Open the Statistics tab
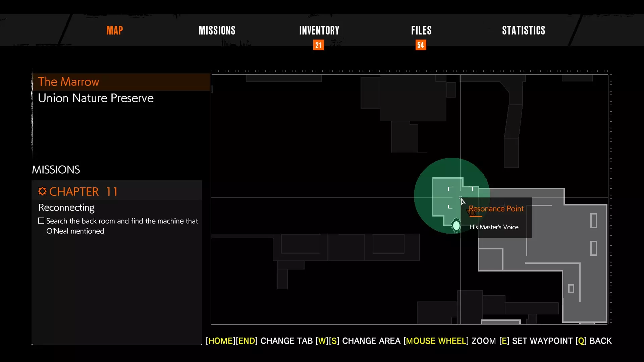 click(523, 31)
